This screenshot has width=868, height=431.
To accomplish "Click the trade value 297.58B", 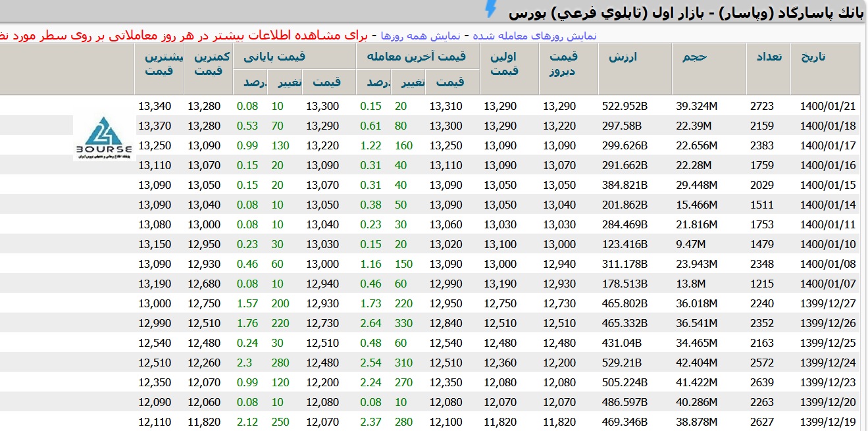I will [622, 126].
